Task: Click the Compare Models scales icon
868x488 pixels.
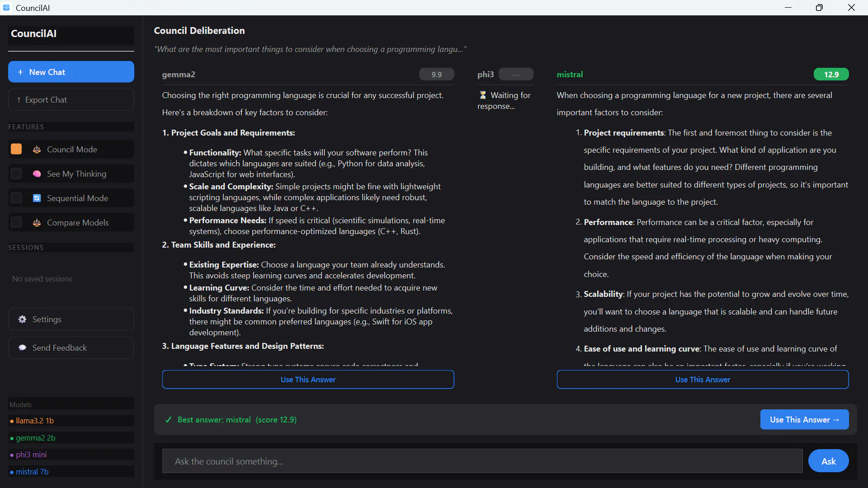Action: 37,223
